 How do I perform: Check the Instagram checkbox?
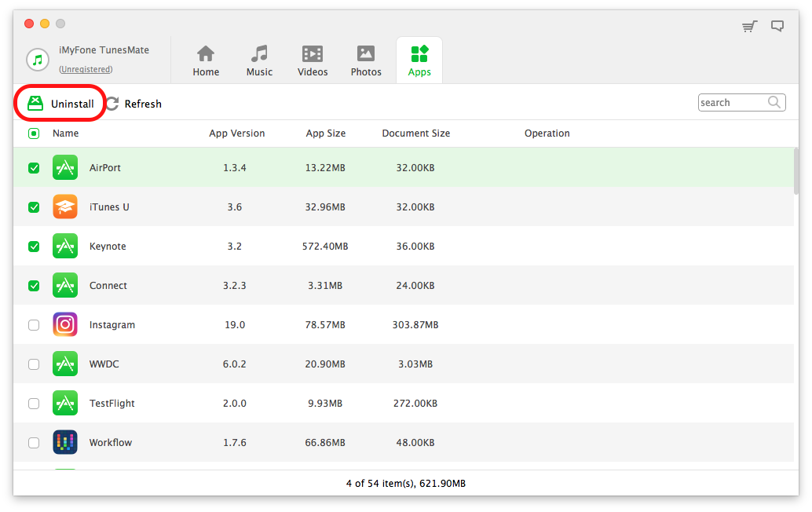click(x=34, y=325)
